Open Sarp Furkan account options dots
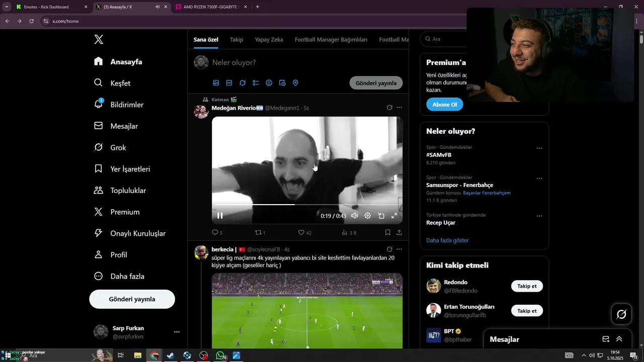 177,332
